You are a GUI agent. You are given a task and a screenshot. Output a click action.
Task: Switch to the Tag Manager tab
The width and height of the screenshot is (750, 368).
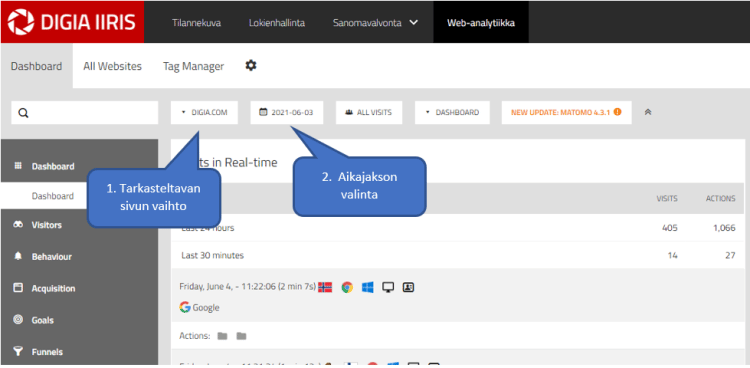[193, 66]
